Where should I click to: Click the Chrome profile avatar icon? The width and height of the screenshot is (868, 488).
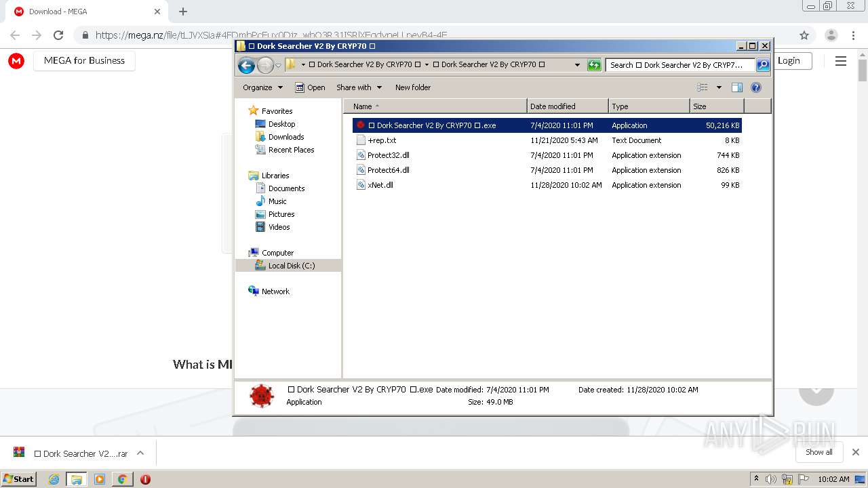[x=831, y=35]
